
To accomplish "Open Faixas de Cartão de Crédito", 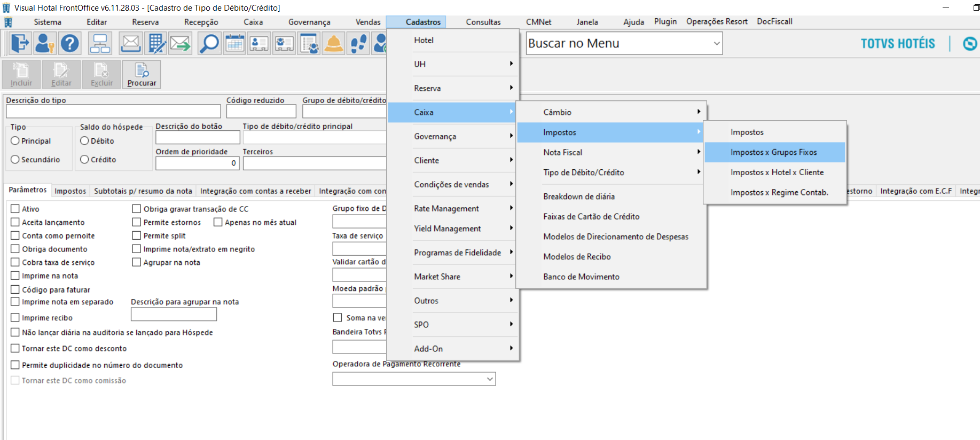I will (x=611, y=216).
